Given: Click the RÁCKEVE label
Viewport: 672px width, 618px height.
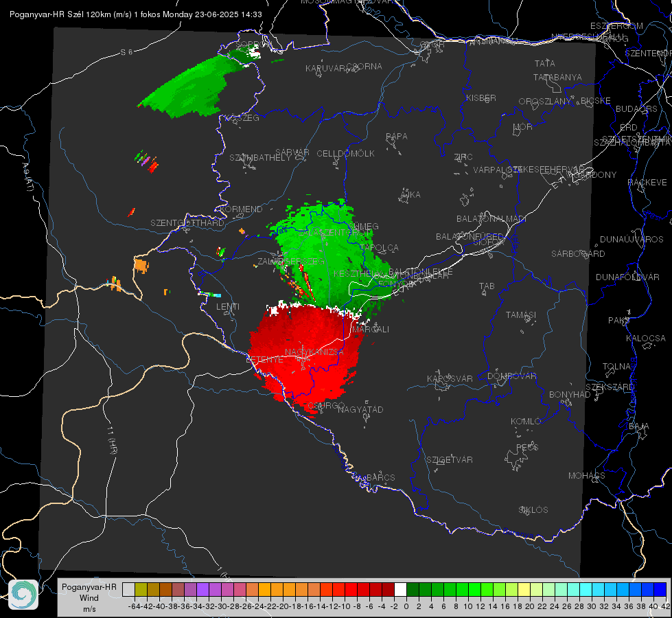Looking at the screenshot, I should [647, 183].
